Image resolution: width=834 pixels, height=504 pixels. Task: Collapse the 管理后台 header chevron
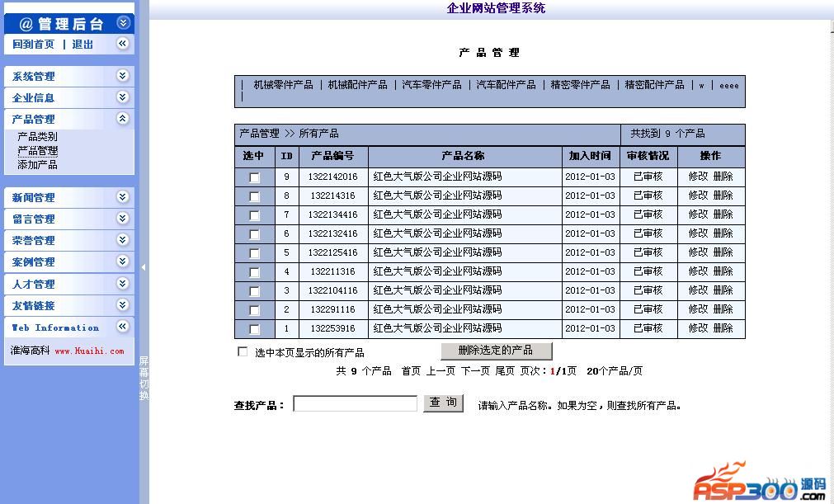click(x=123, y=23)
